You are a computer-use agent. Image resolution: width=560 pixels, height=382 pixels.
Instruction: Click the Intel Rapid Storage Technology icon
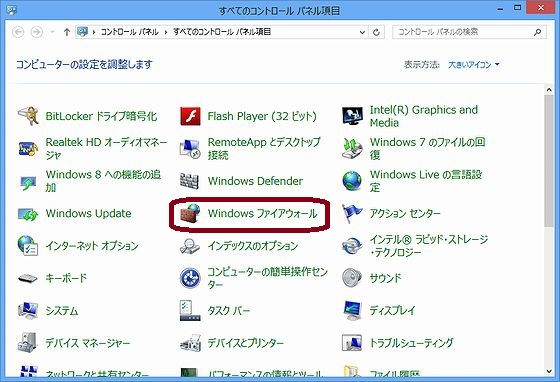pos(352,246)
